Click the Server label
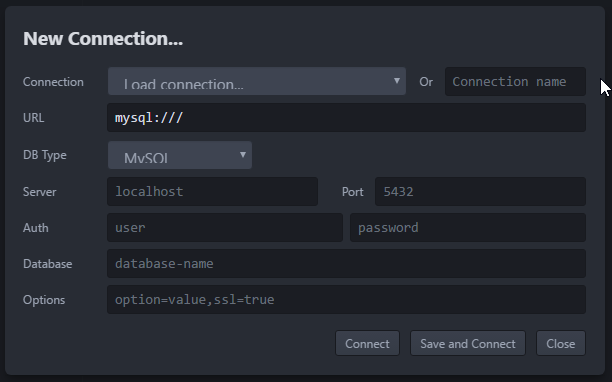Screen dimensions: 612x382 click(39, 192)
